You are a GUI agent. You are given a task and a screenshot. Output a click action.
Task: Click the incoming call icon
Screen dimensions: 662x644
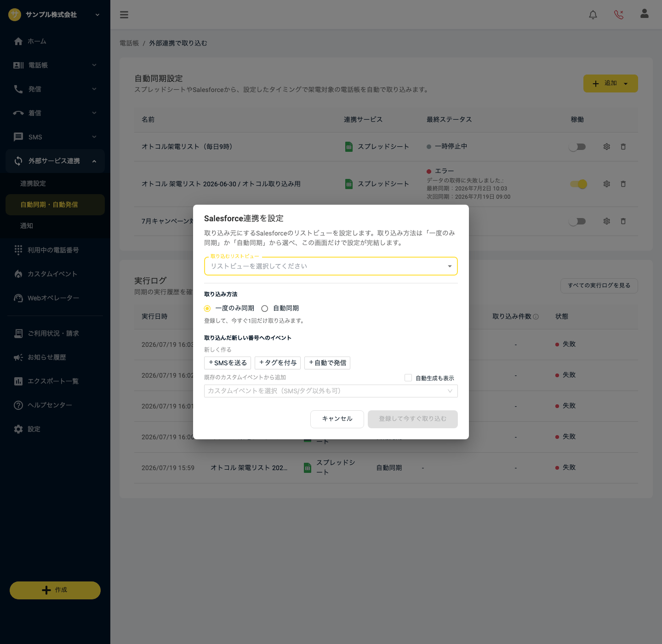[x=18, y=113]
